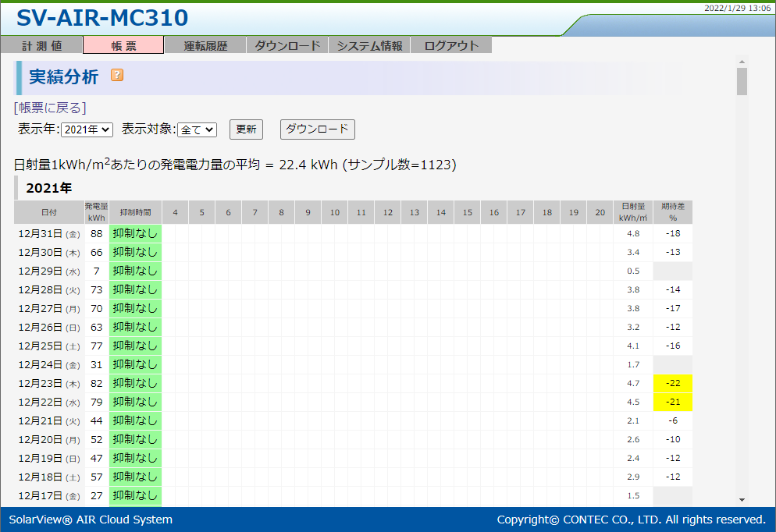Open the 運転履歴 tab
The image size is (776, 532).
[x=205, y=46]
